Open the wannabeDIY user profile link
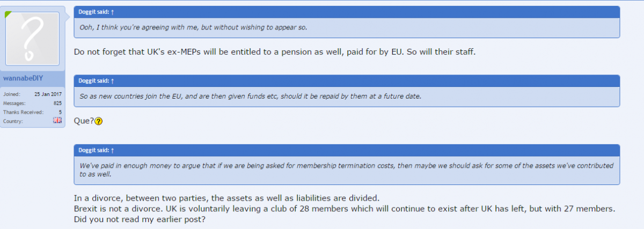Screen dimensions: 644x229 (23, 78)
